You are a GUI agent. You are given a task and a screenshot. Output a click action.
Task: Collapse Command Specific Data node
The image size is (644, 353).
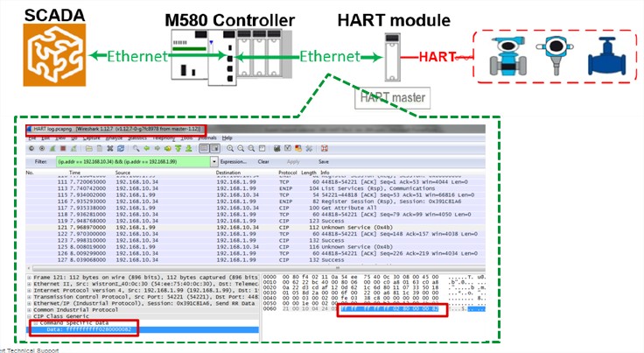[36, 323]
